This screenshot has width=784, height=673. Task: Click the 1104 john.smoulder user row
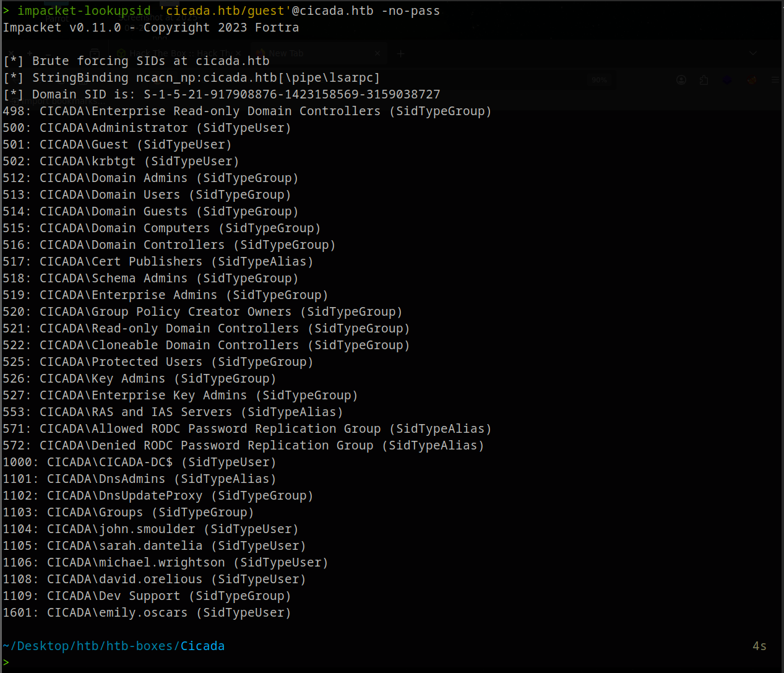[150, 529]
